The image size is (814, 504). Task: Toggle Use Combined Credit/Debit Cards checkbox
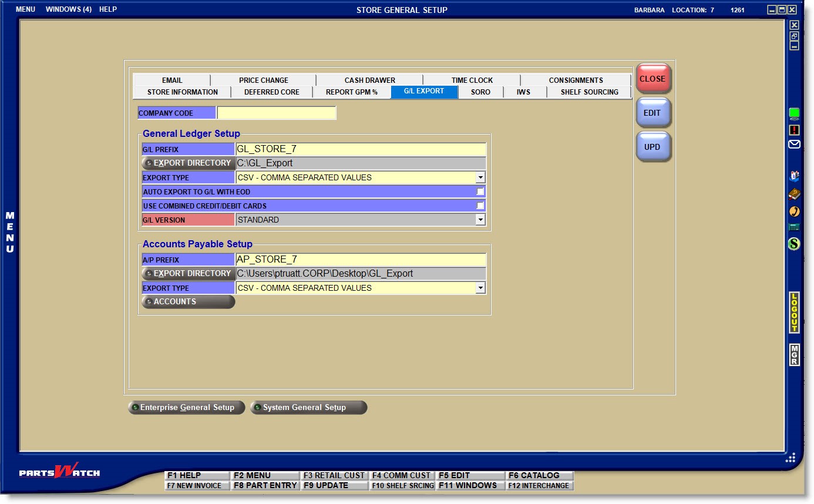point(480,206)
